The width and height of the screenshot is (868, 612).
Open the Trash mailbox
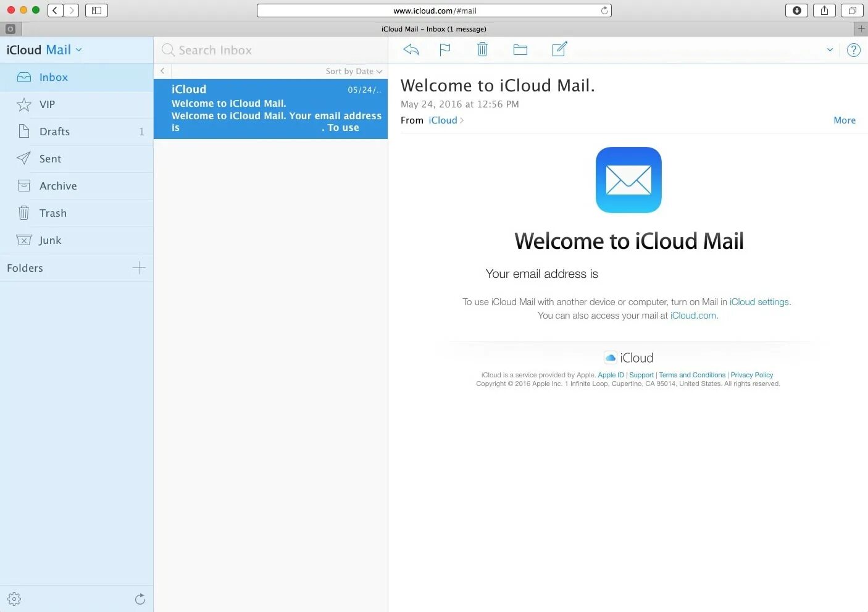[x=77, y=213]
